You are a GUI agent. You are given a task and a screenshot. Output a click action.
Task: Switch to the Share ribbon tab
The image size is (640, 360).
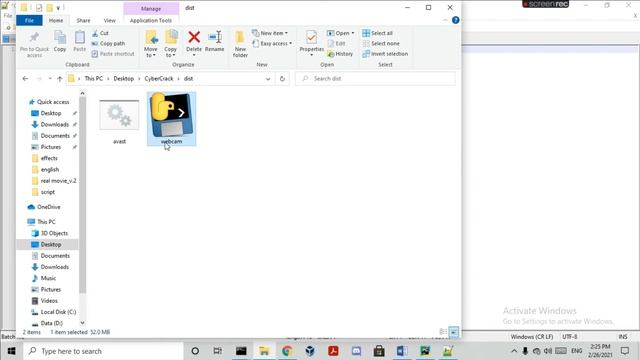tap(83, 20)
